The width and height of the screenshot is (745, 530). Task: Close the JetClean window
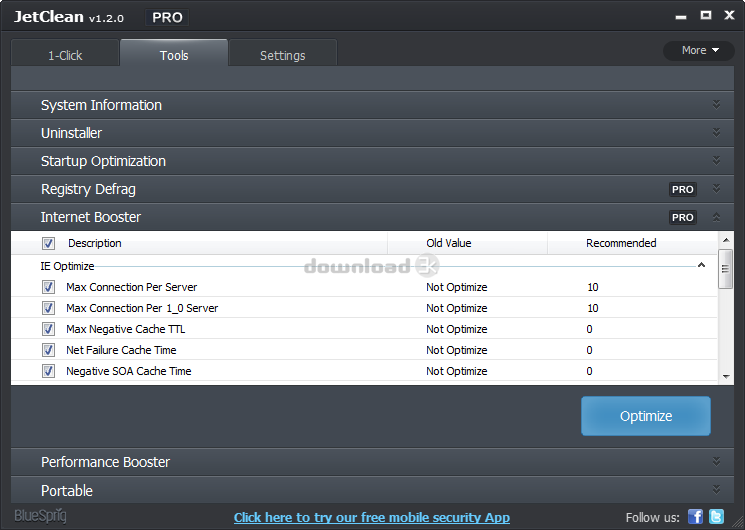729,15
